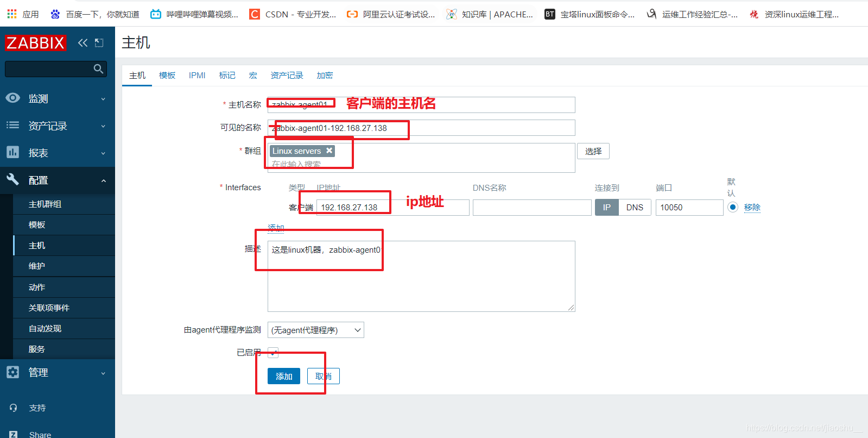Viewport: 868px width, 438px height.
Task: Open the 哔哩哔哩 bookmark
Action: click(194, 14)
